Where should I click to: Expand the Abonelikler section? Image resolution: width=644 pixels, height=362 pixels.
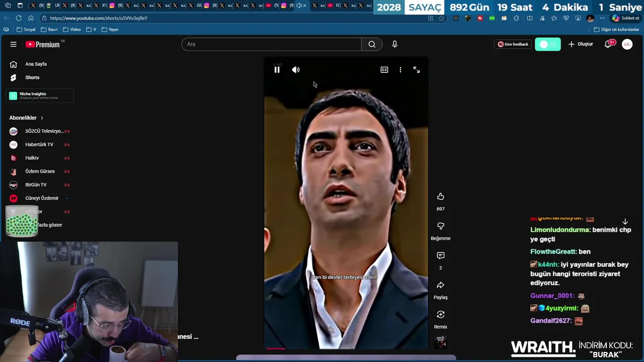coord(26,118)
